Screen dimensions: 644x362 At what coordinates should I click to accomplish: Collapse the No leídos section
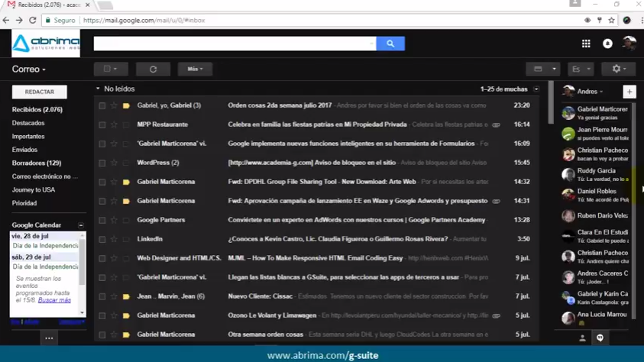coord(98,89)
